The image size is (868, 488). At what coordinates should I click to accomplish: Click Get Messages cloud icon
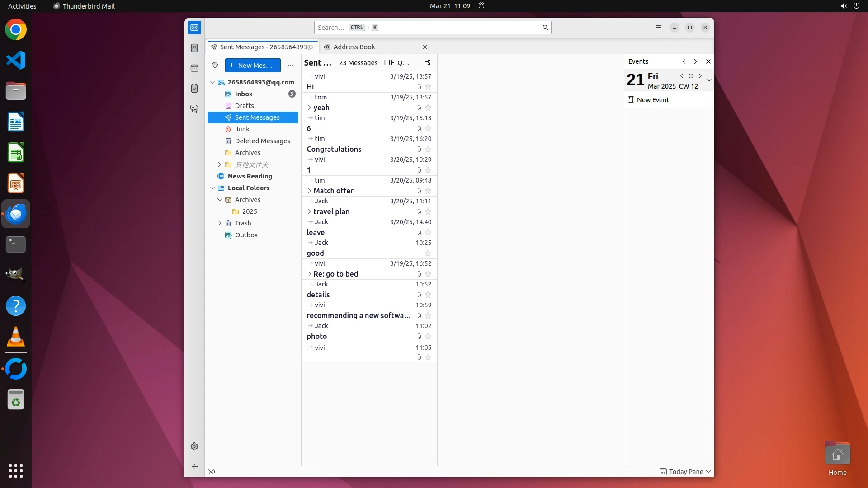click(215, 65)
